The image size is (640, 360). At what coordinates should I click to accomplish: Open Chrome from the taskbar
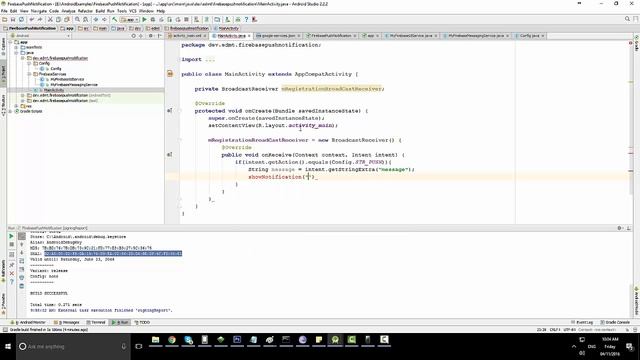coord(172,340)
